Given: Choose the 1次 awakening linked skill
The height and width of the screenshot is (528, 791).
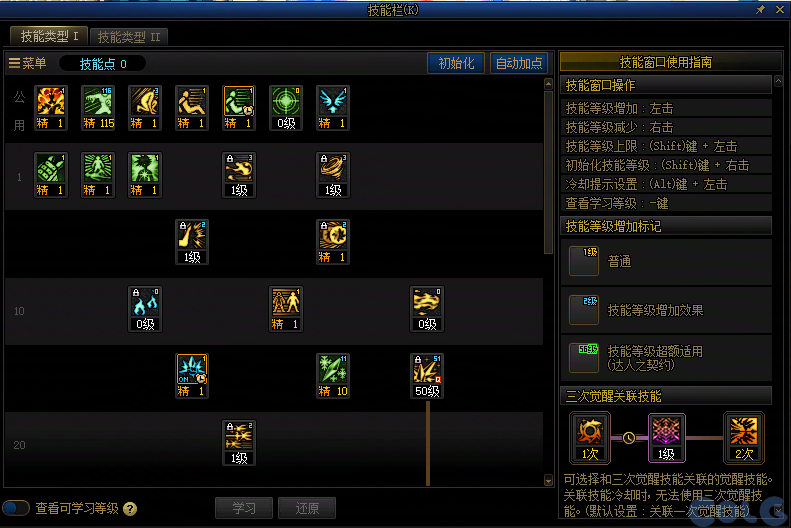Looking at the screenshot, I should [590, 438].
